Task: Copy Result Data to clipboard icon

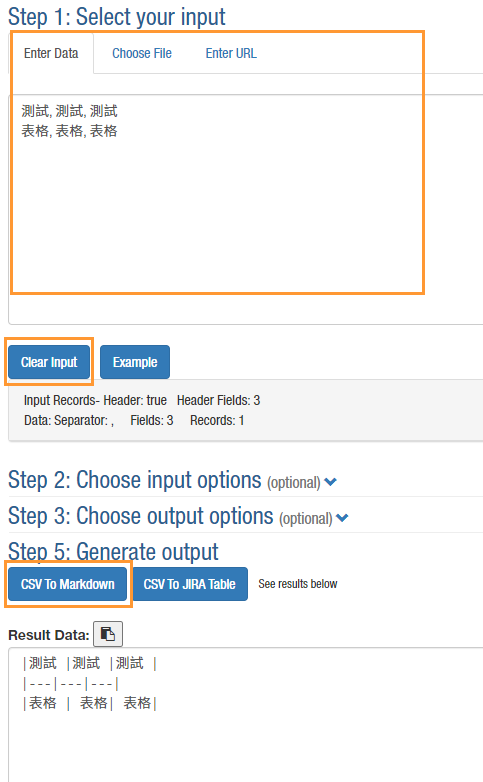Action: (108, 634)
